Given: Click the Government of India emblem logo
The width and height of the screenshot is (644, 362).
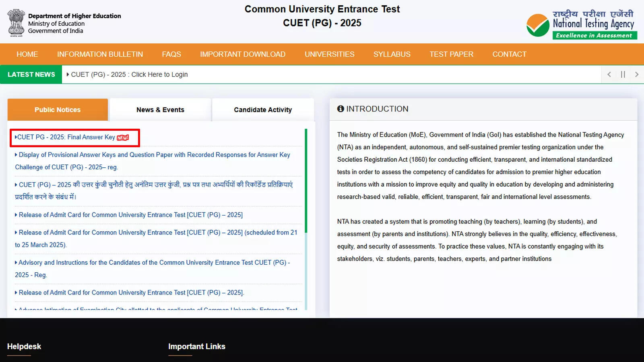Looking at the screenshot, I should pyautogui.click(x=17, y=23).
